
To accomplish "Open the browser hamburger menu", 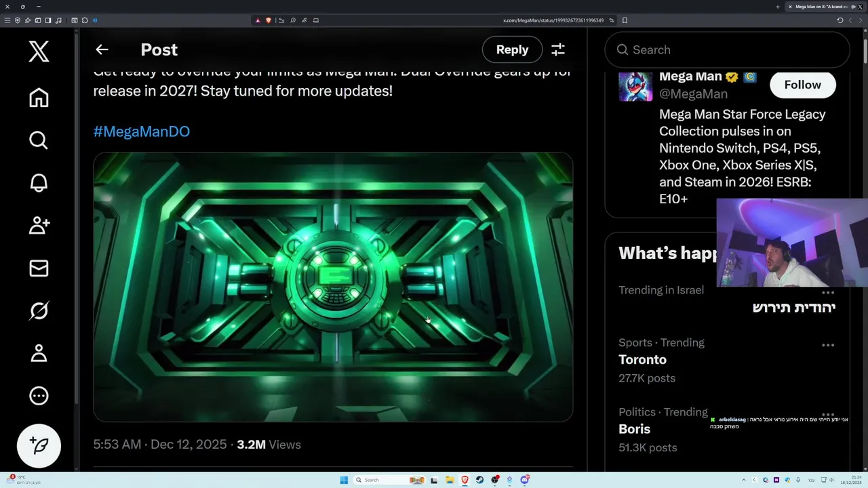I will (x=7, y=20).
